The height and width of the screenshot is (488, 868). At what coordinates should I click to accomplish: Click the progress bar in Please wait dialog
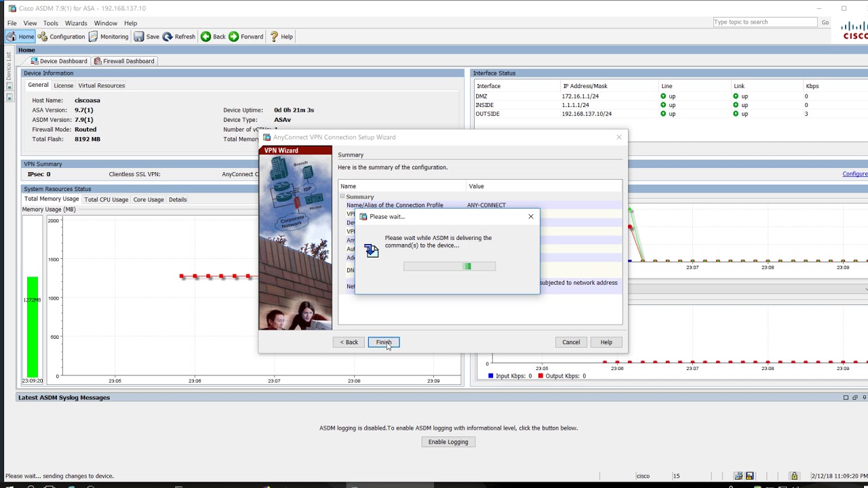(x=450, y=266)
